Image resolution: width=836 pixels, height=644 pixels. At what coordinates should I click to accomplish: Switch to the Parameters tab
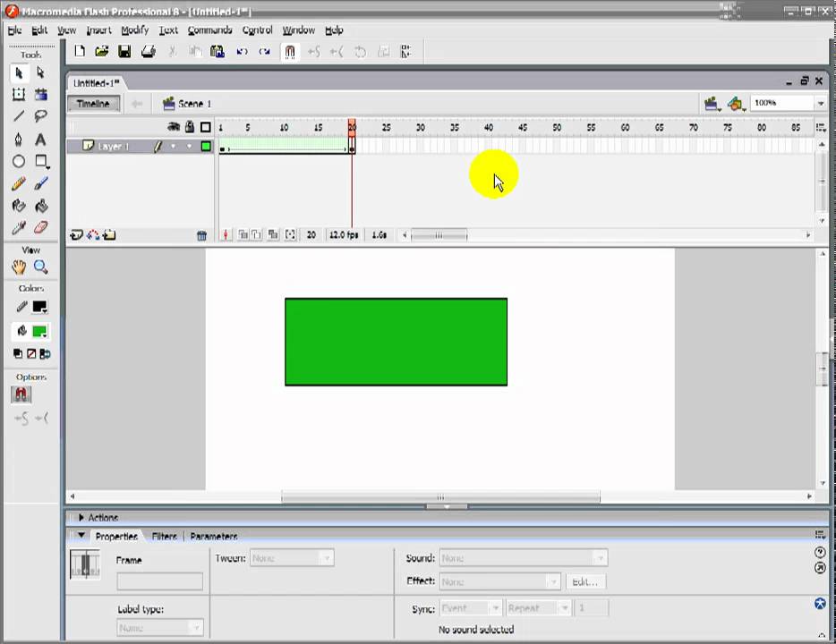click(214, 537)
